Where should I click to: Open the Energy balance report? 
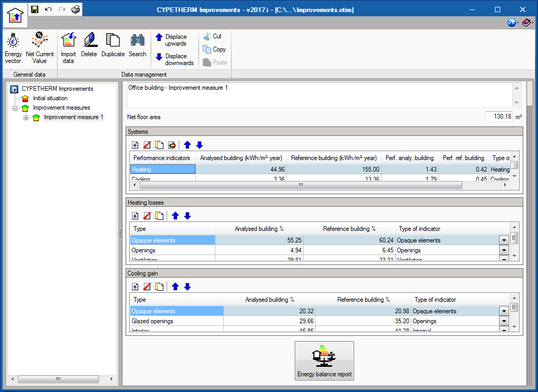[x=324, y=361]
